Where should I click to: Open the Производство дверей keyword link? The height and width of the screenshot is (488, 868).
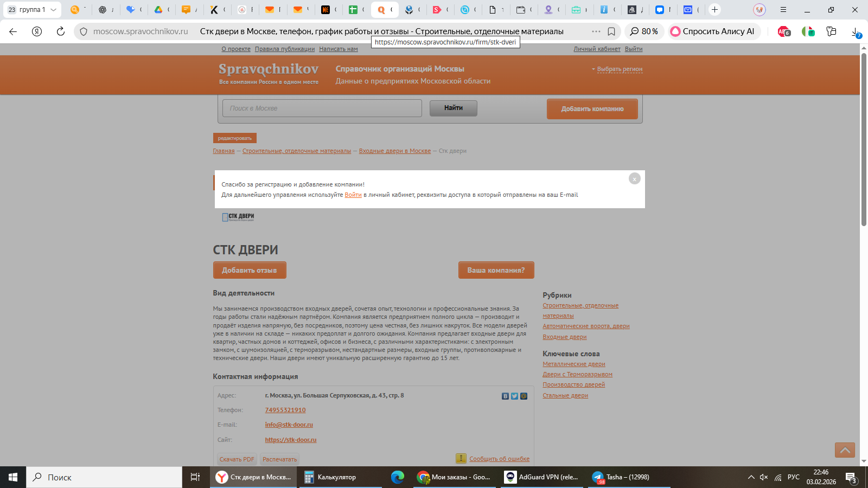(574, 385)
